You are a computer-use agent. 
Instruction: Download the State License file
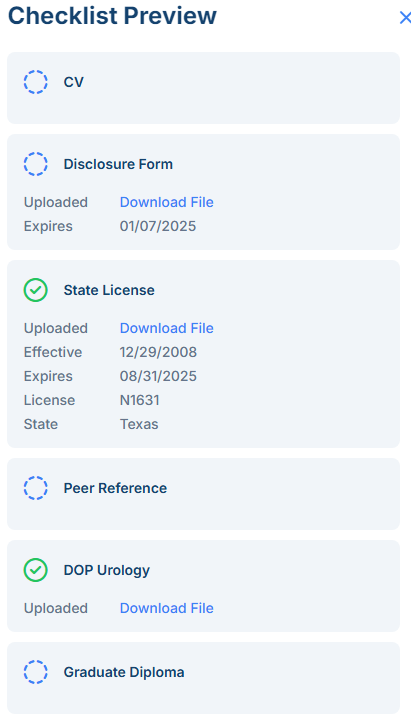166,328
